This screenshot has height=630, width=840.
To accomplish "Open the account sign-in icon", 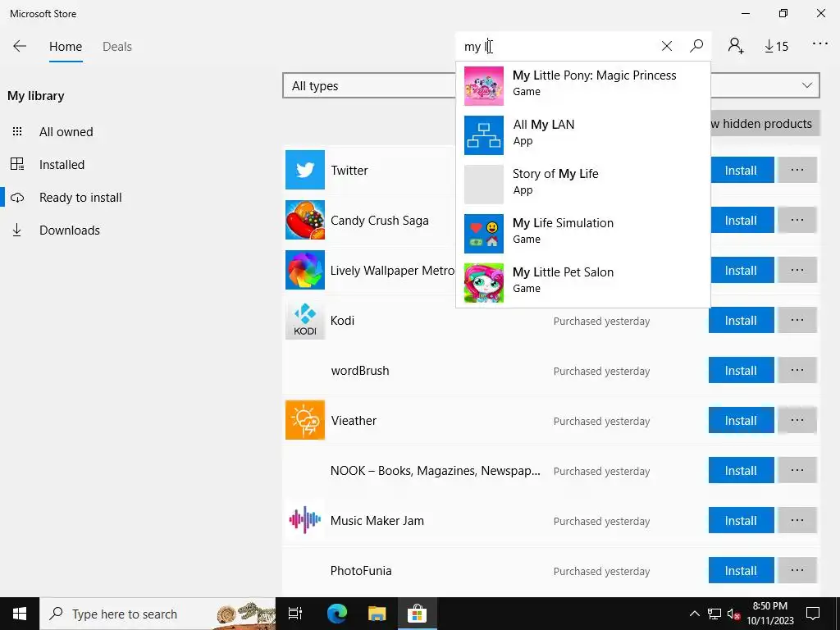I will (x=736, y=46).
